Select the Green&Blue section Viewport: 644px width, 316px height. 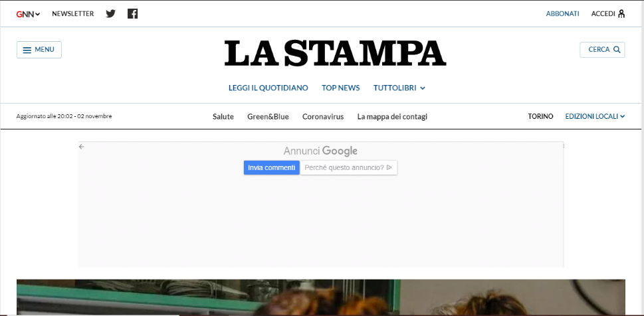click(268, 117)
